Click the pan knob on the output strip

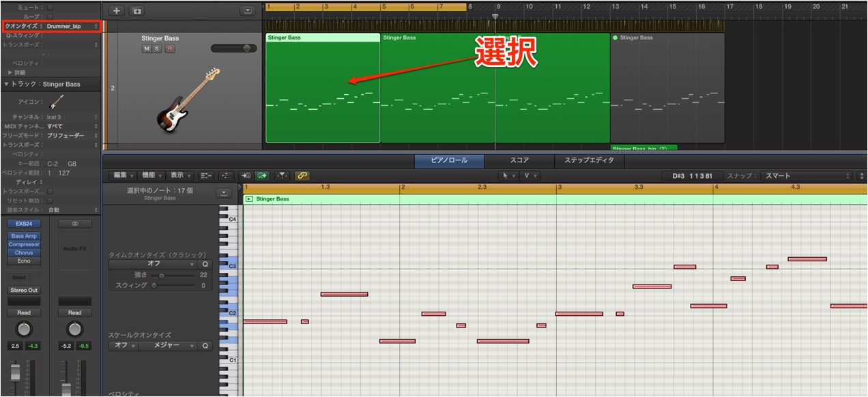click(x=75, y=329)
